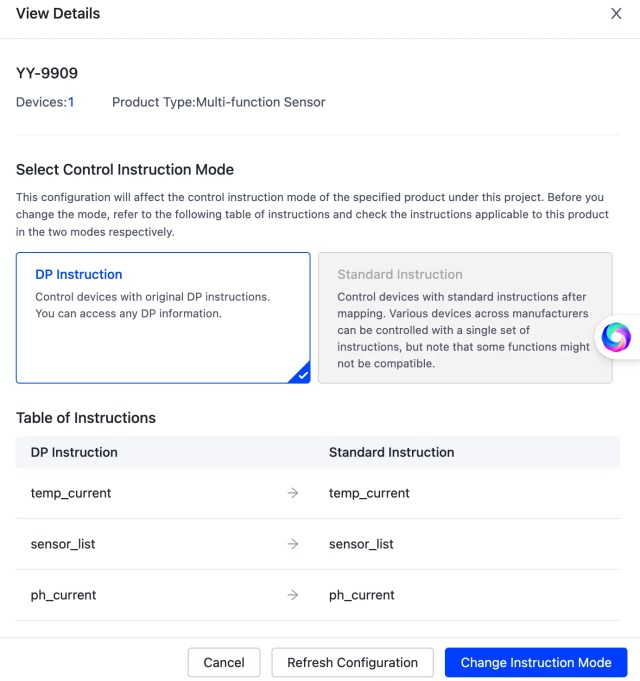Image resolution: width=640 pixels, height=681 pixels.
Task: Click the Product Type Multi-function Sensor label
Action: click(x=218, y=102)
